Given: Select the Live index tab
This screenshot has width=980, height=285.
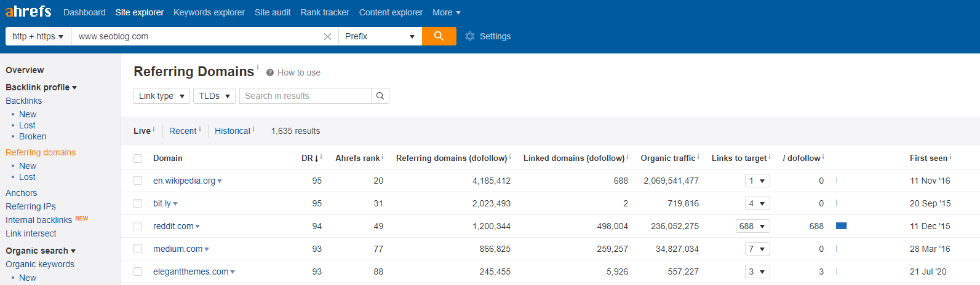Looking at the screenshot, I should [142, 131].
